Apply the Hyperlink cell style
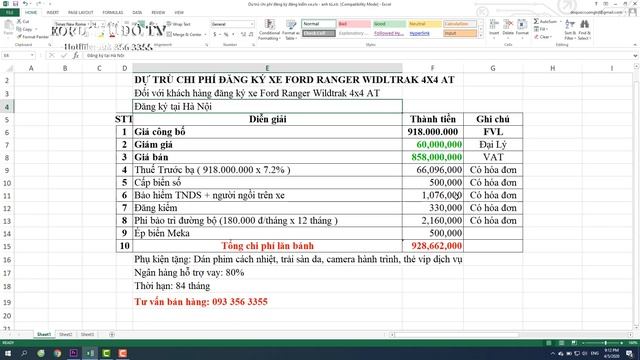Screen dimensions: 640x360 [425, 33]
